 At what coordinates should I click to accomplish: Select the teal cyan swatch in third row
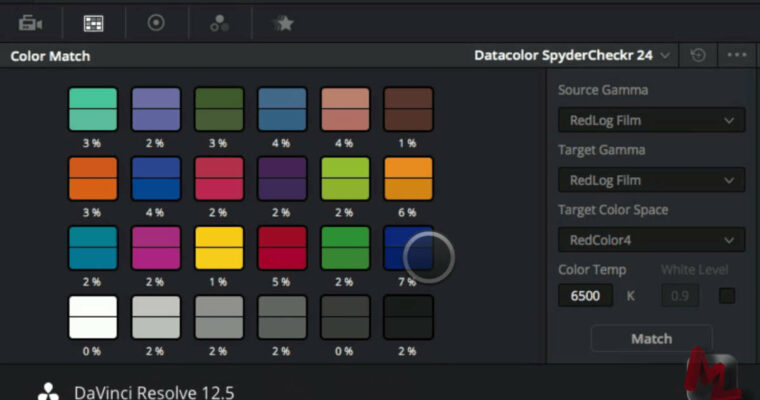click(93, 248)
